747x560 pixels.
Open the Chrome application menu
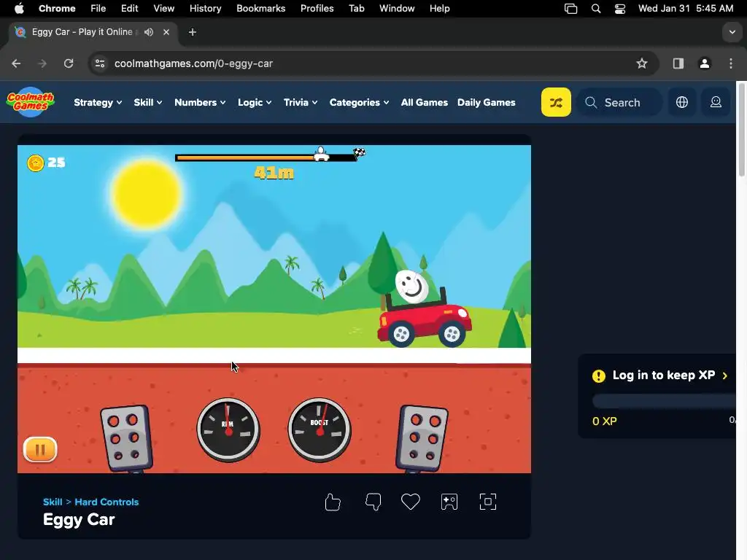(x=57, y=8)
